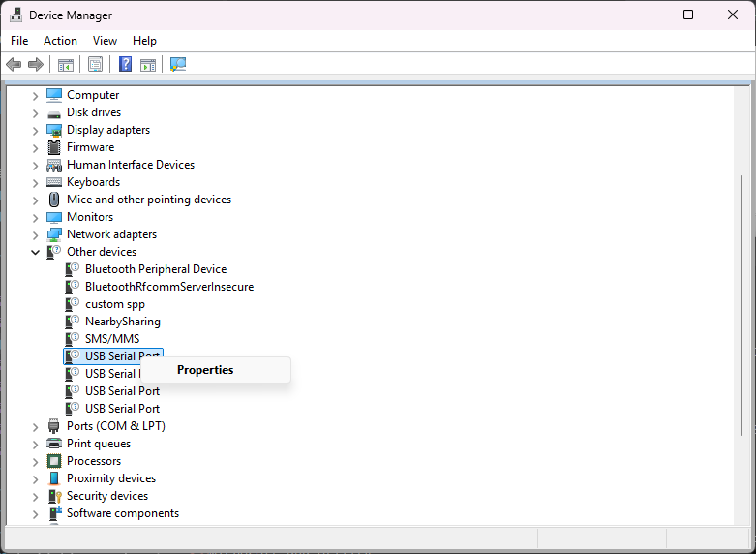Click the Back arrow toolbar icon

point(14,64)
